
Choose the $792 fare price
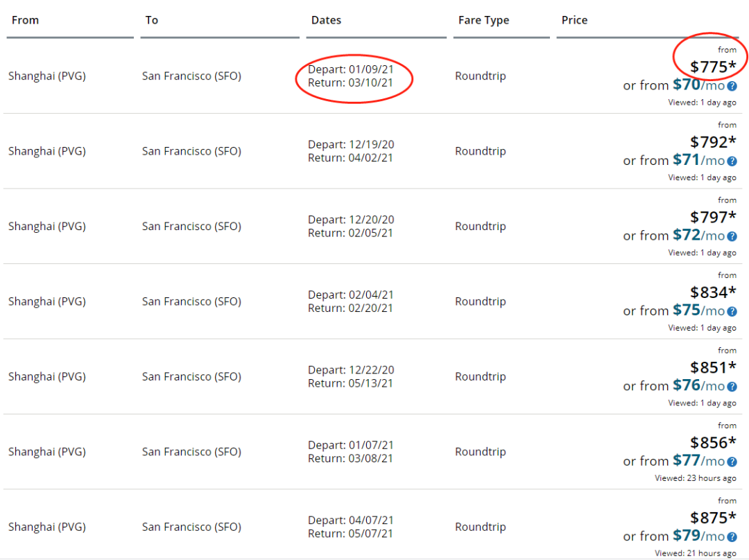click(712, 142)
